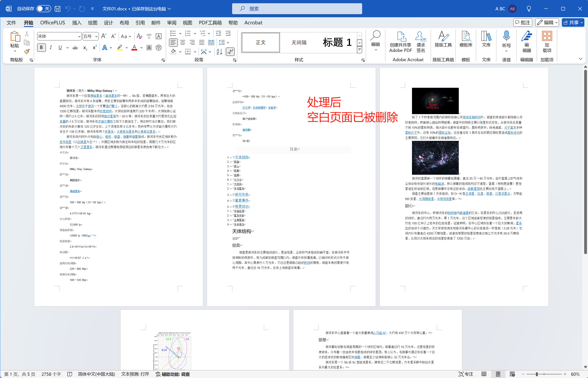Click the 共享 share button

573,22
